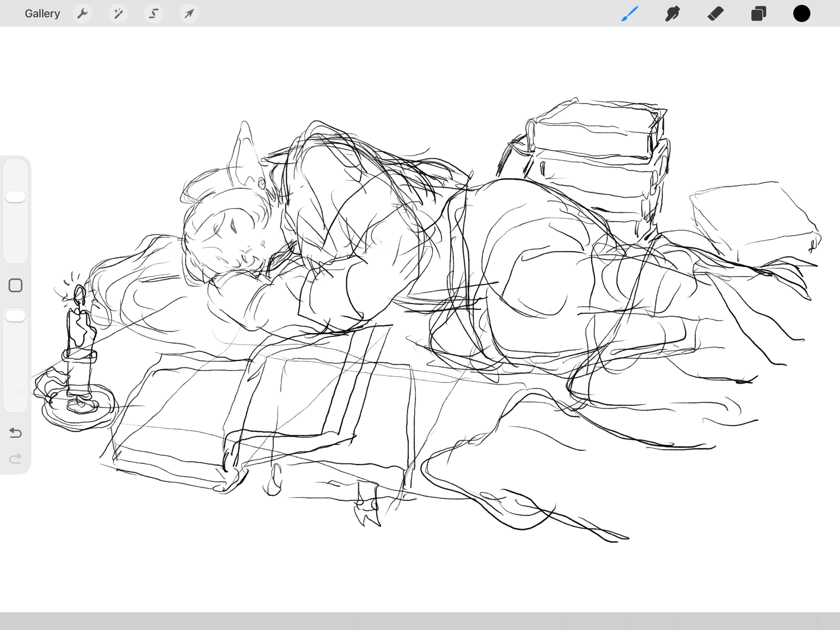Activate the Selection tool

tap(154, 13)
